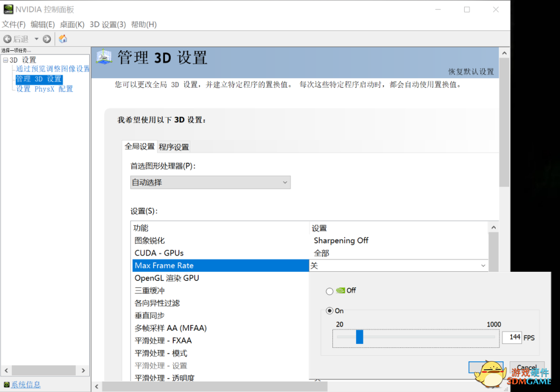The image size is (560, 392).
Task: Open the 3D 设置(3) menu
Action: 108,24
